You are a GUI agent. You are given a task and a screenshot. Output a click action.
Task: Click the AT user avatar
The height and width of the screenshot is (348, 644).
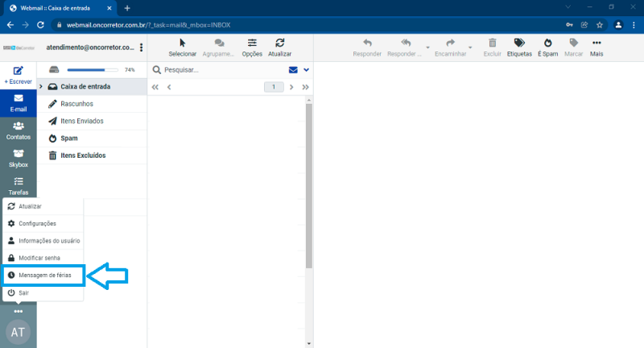pos(18,332)
